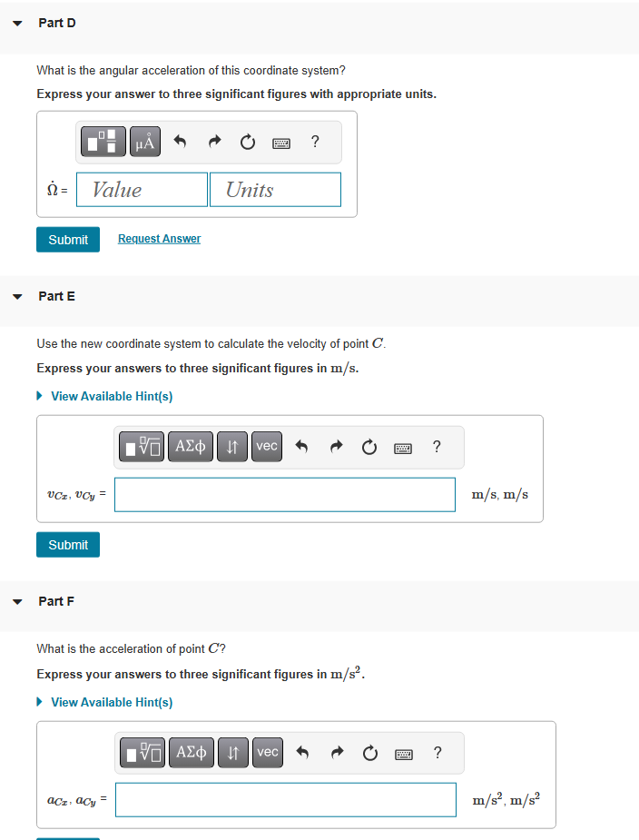
Task: Open the Request Answer link
Action: pyautogui.click(x=159, y=238)
